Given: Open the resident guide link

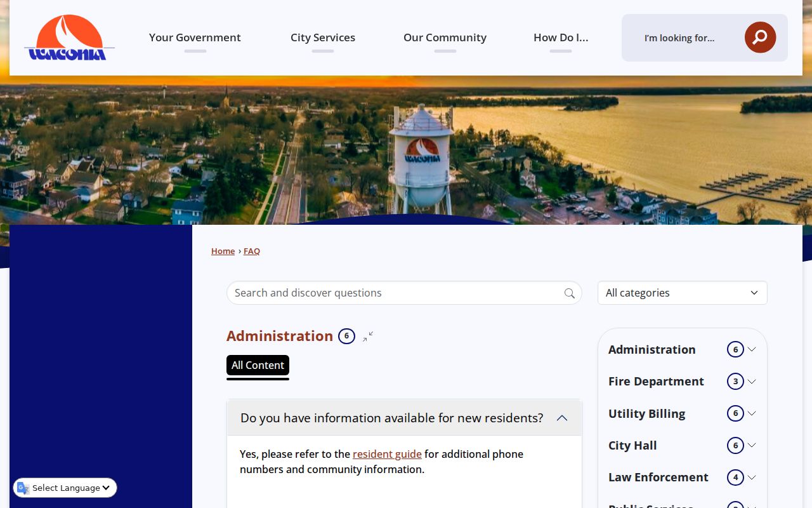Looking at the screenshot, I should [x=387, y=454].
